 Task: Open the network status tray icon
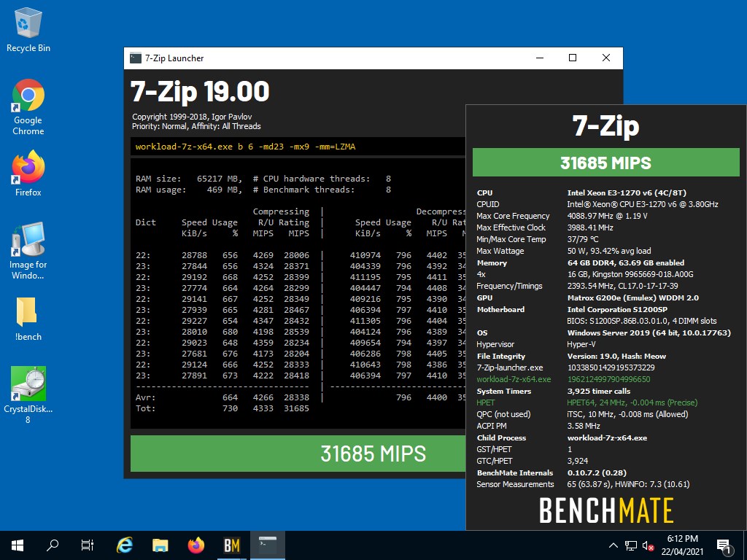click(x=631, y=545)
